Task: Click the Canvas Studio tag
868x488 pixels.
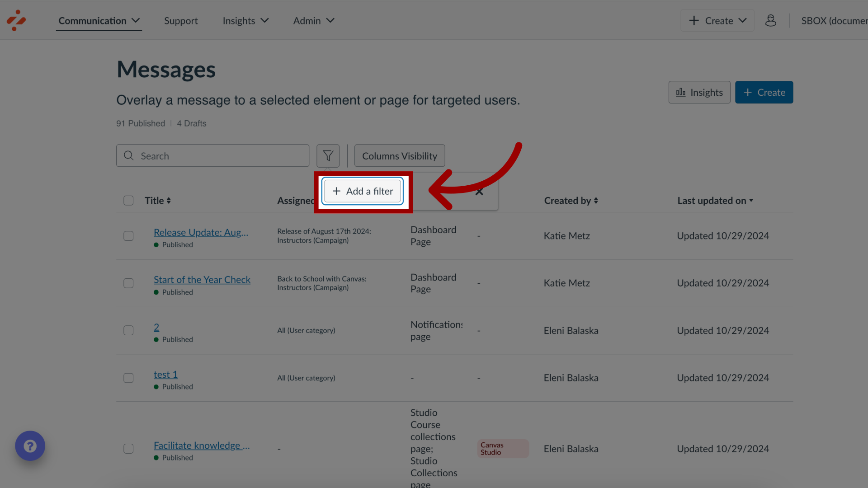Action: point(503,449)
